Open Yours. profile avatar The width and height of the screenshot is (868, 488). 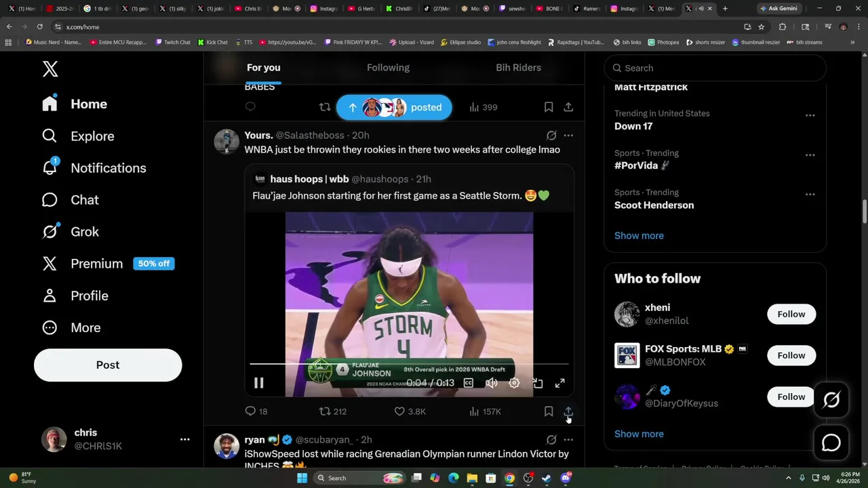pos(226,142)
